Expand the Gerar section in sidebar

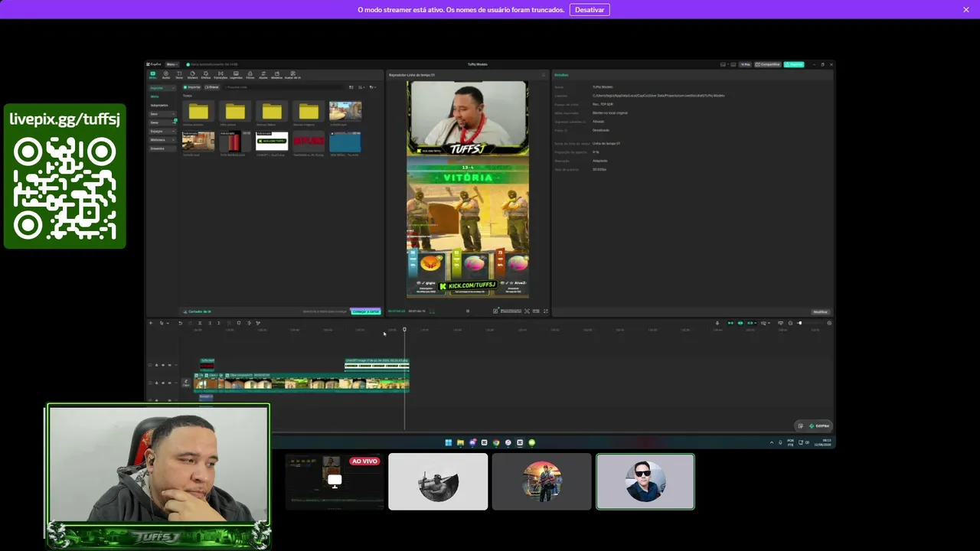[x=163, y=122]
